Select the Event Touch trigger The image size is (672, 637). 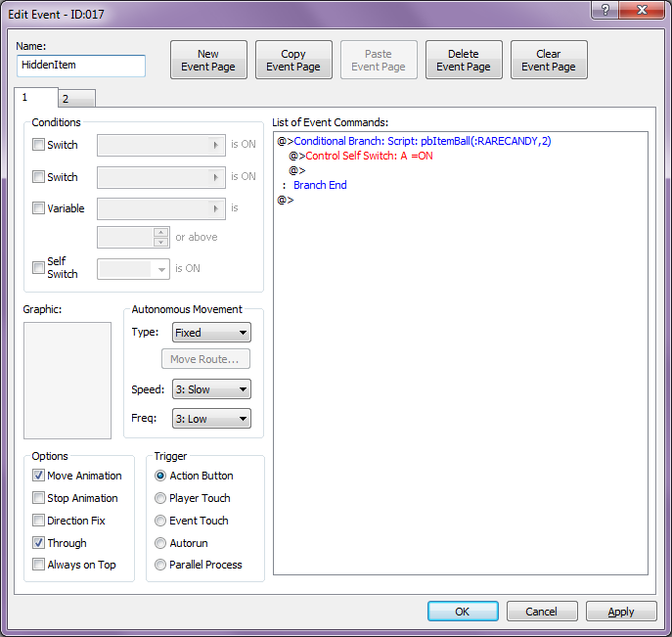point(160,521)
